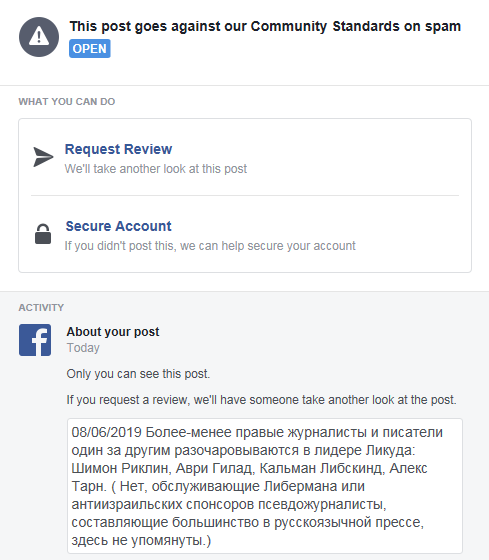Open the Secure Account link
The width and height of the screenshot is (489, 560).
(119, 226)
